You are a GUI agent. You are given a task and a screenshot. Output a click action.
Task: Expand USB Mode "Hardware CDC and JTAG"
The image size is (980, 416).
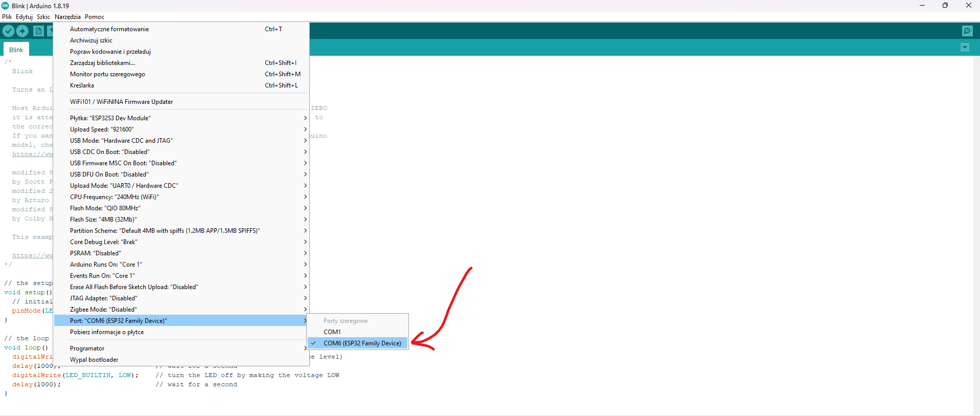181,141
